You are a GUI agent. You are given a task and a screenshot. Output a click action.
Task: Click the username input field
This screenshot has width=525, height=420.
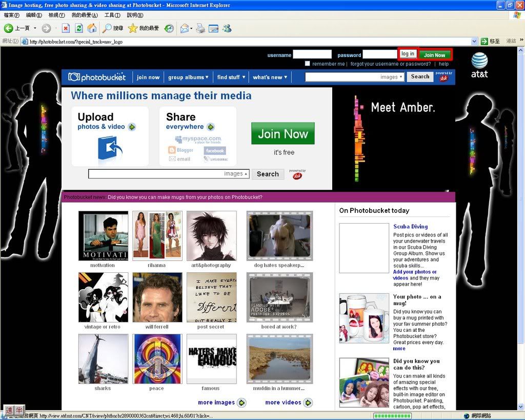(x=312, y=54)
